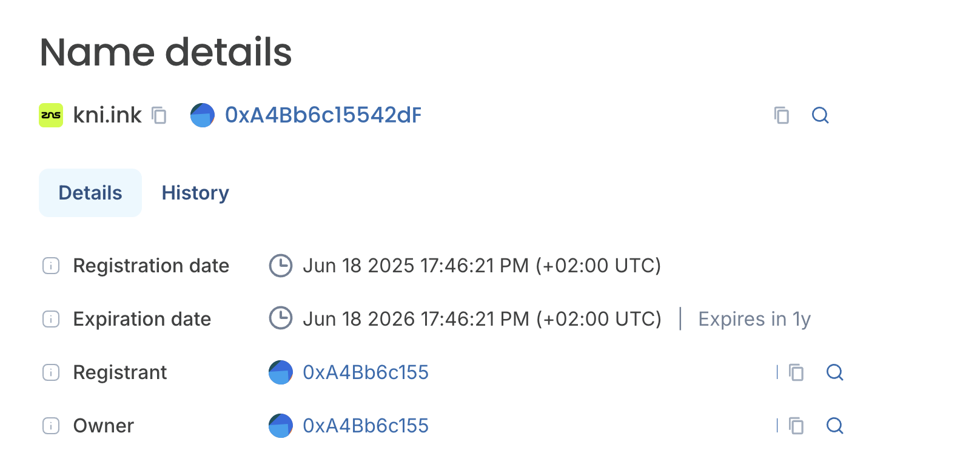This screenshot has width=980, height=450.
Task: Switch to the History tab
Action: [195, 193]
